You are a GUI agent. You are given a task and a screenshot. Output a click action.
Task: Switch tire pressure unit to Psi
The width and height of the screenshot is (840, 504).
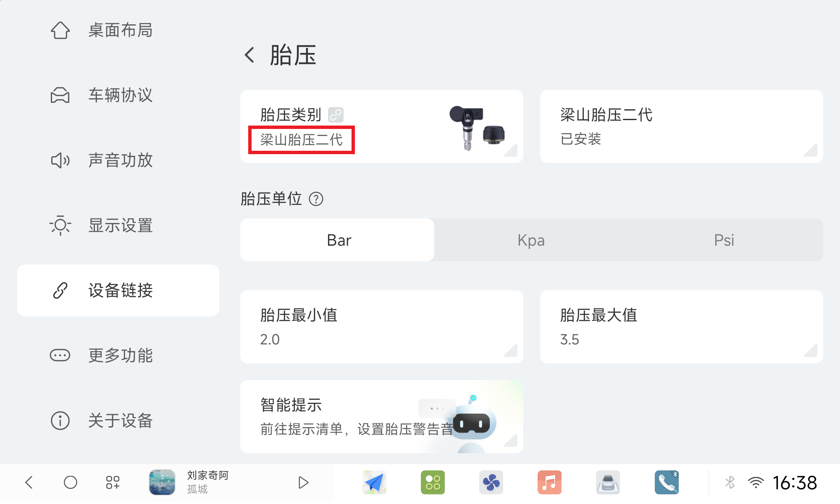pyautogui.click(x=724, y=240)
